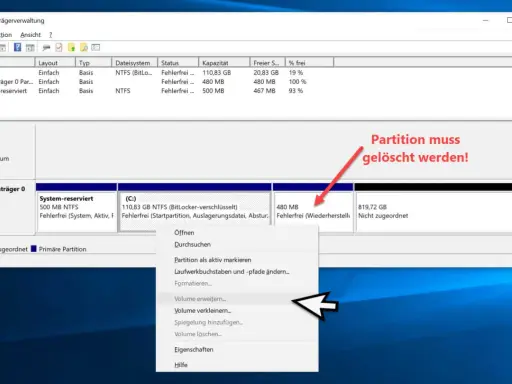This screenshot has width=512, height=384.
Task: Select Partition als aktiv markieren
Action: (x=213, y=260)
